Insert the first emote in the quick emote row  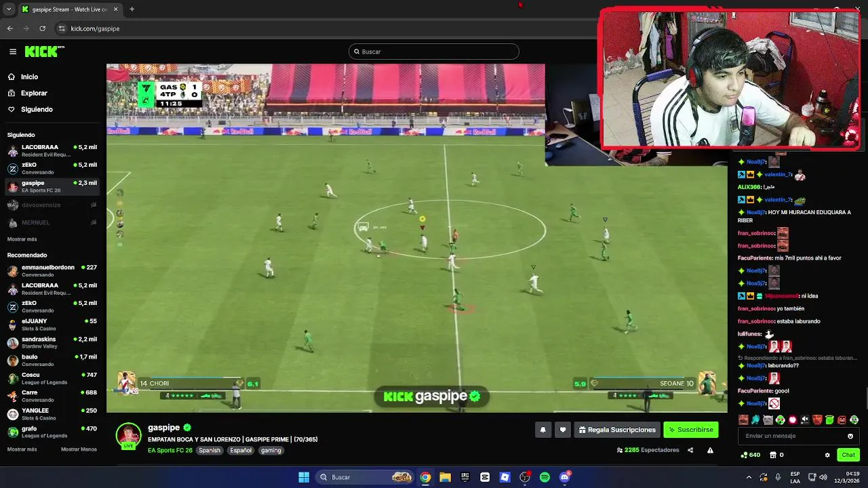(743, 420)
